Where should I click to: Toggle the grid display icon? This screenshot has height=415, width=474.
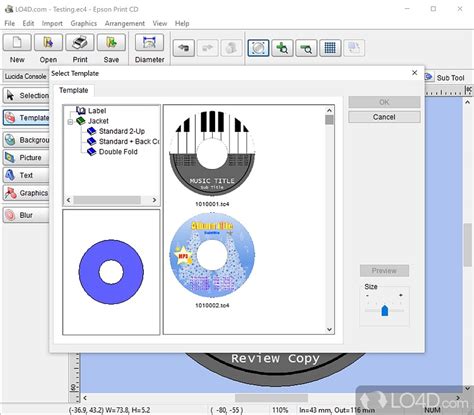click(x=330, y=48)
